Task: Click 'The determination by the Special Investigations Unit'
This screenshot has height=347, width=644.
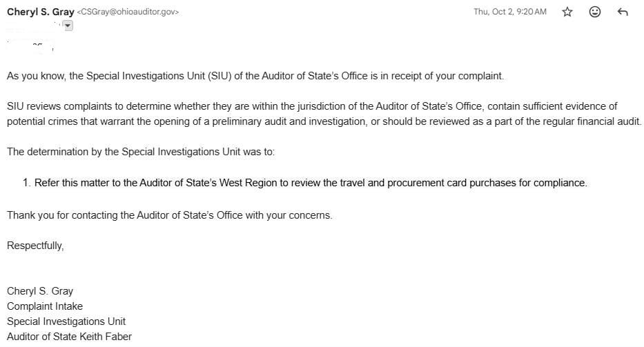Action: tap(141, 152)
